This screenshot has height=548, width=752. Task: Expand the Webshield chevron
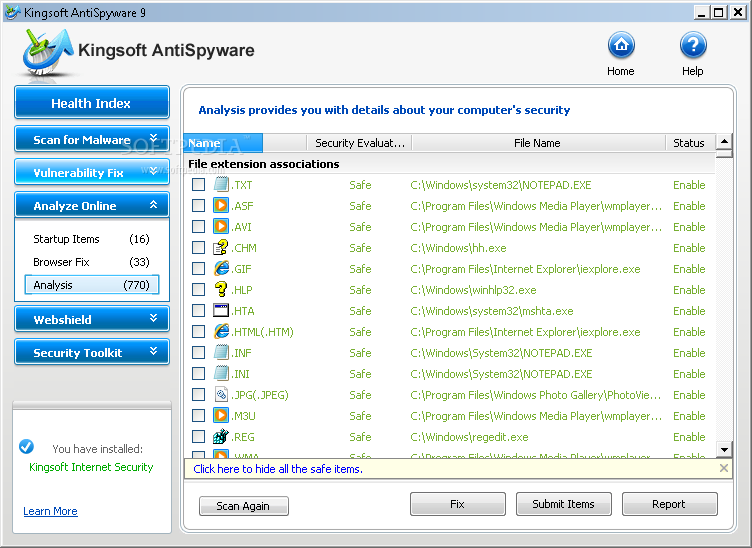(x=153, y=318)
